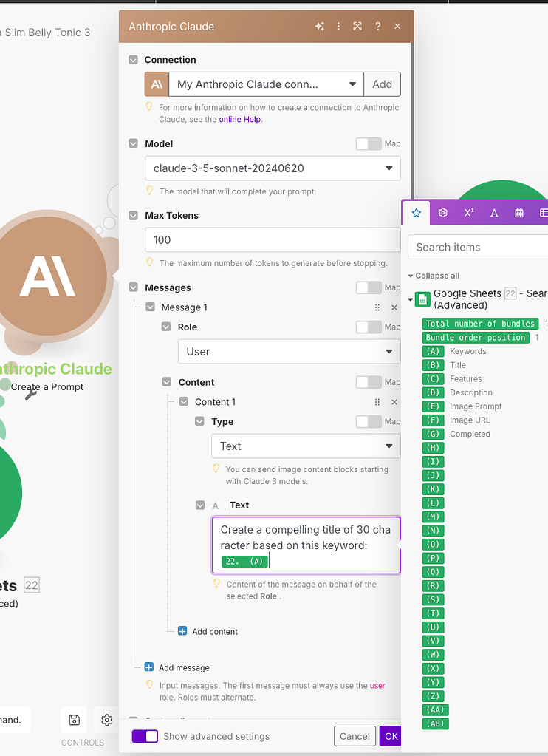Enable the Map switch for Model
This screenshot has height=756, width=548.
click(x=369, y=143)
